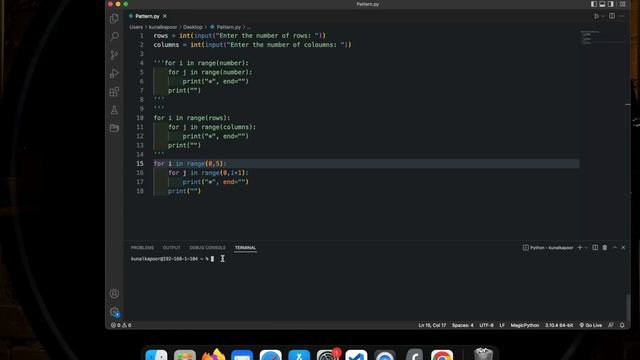Open Trash in the Dock
This screenshot has width=640, height=360.
coord(484,354)
